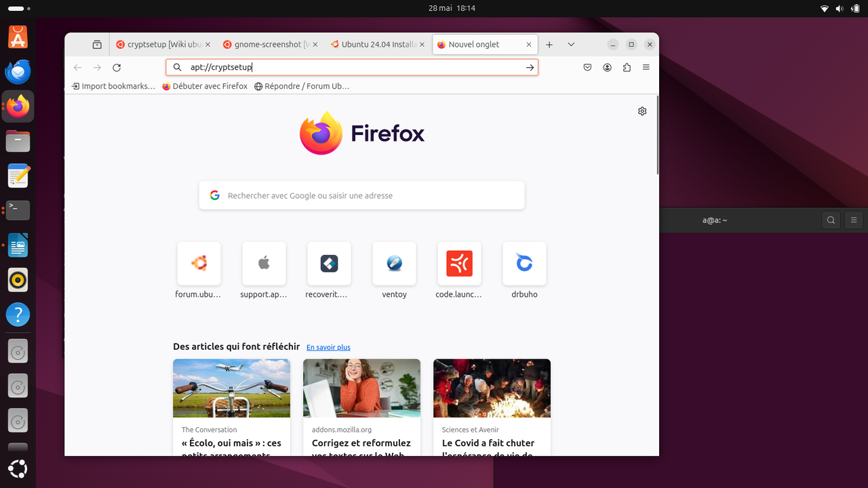Open The Conversation article with bicycle image
Viewport: 868px width, 488px height.
pyautogui.click(x=231, y=407)
